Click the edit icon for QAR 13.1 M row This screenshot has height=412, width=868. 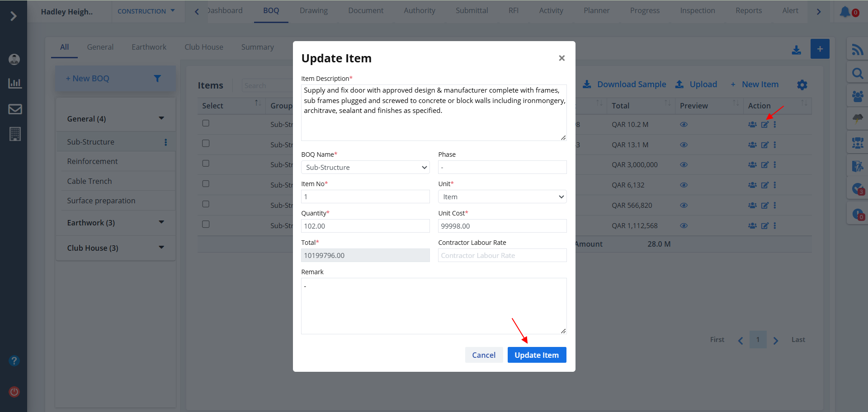pos(764,145)
